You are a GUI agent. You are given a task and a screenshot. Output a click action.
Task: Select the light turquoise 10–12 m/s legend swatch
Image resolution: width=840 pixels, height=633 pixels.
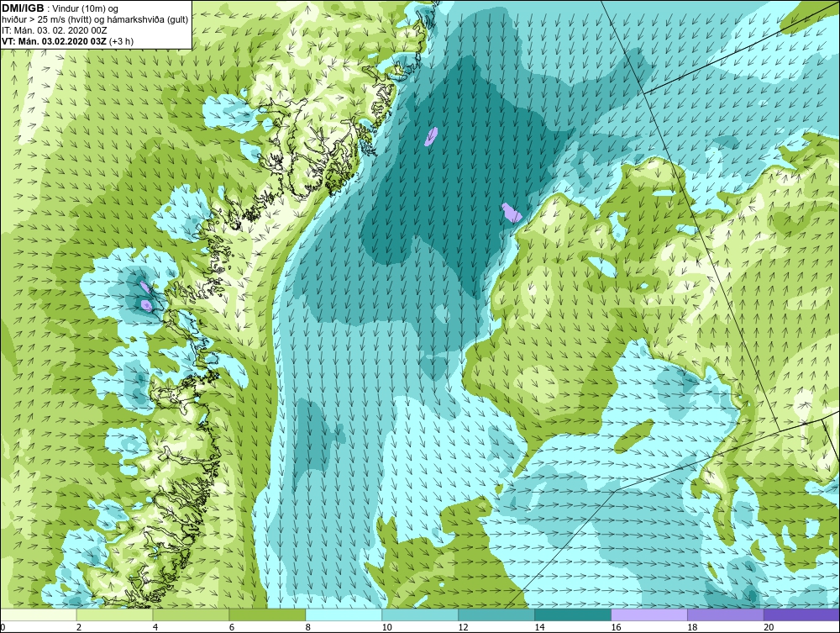pyautogui.click(x=420, y=615)
